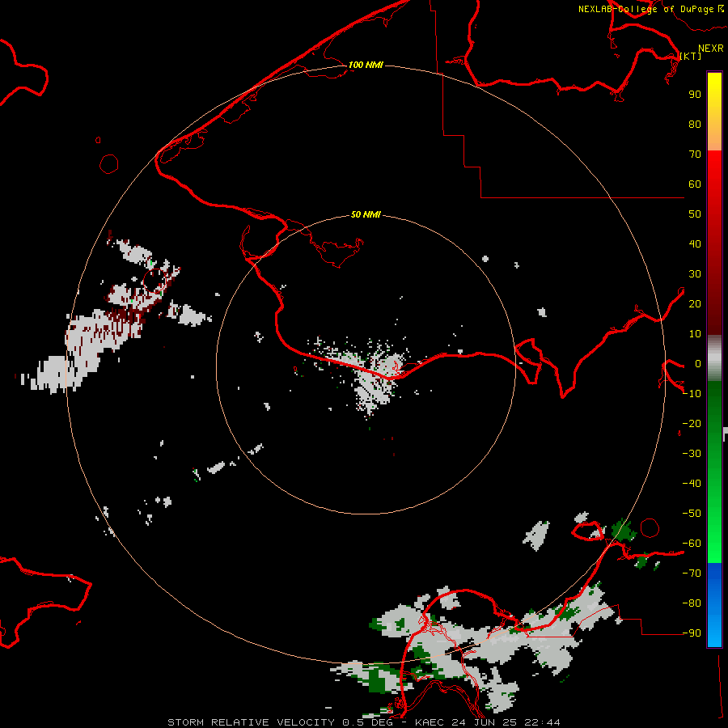Viewport: 728px width, 728px height.
Task: Click the small circle marker in western storm
Action: (154, 280)
